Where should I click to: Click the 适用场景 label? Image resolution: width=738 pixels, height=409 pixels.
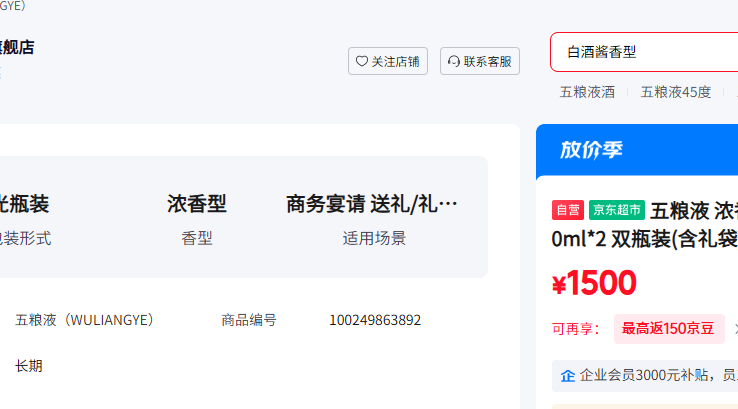click(x=374, y=238)
